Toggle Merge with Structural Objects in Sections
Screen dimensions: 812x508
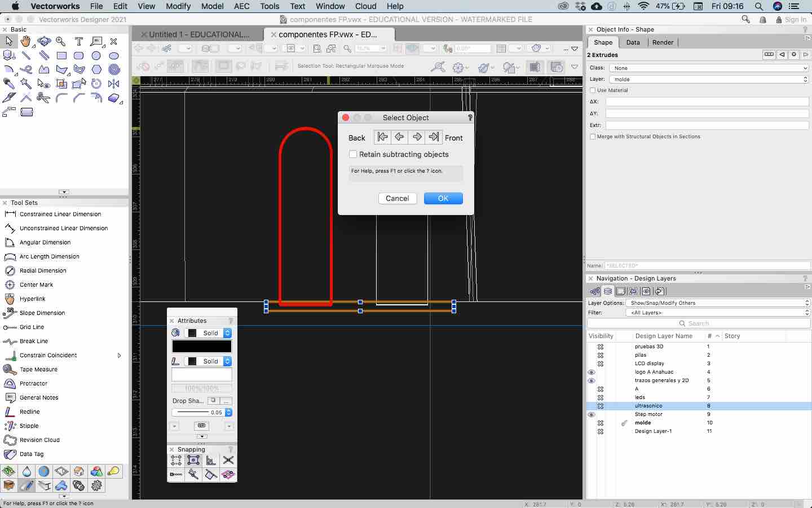coord(593,137)
